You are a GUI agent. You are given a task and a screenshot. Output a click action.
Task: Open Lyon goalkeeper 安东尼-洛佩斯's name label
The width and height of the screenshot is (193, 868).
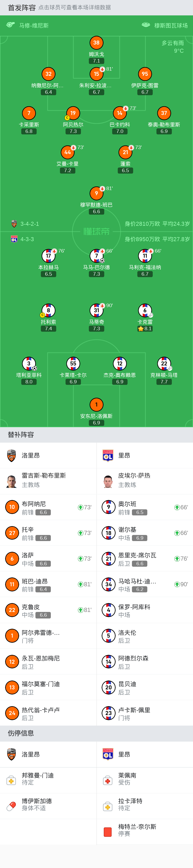(x=96, y=416)
